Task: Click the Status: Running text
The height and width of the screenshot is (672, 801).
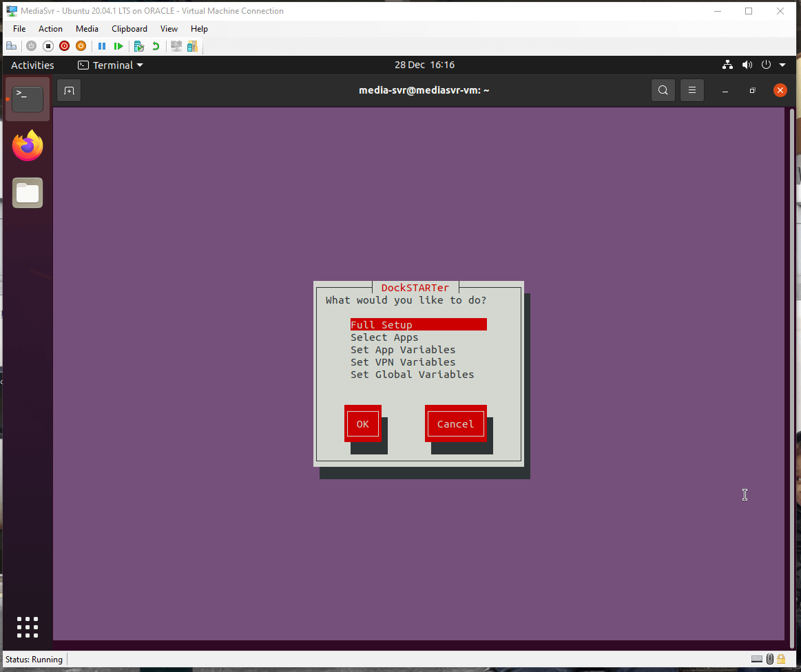Action: click(34, 659)
